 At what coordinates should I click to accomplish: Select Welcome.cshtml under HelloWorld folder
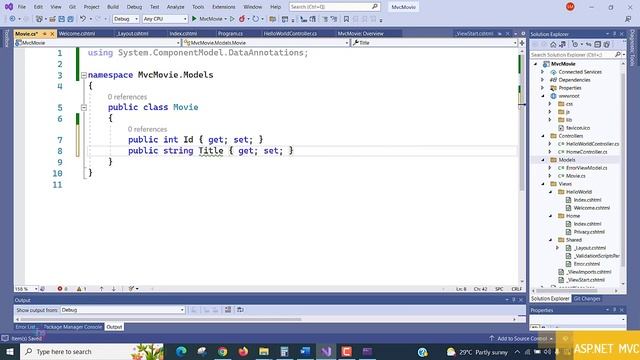[x=591, y=208]
